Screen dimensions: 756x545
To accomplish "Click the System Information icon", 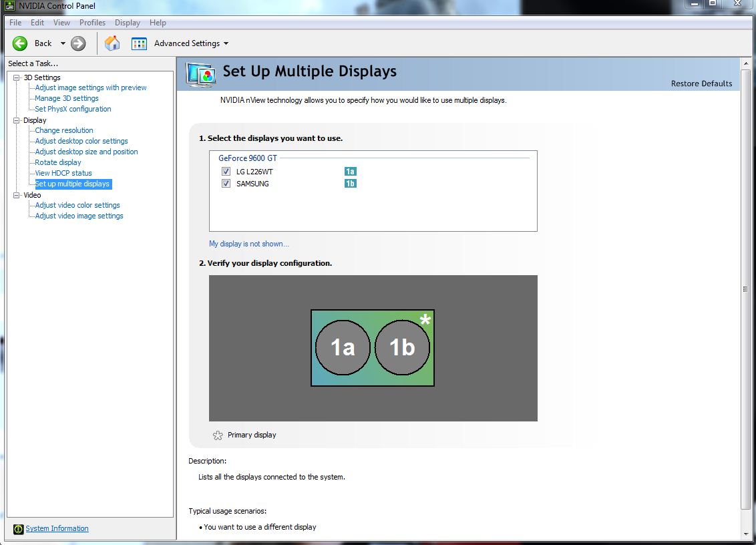I will 18,529.
